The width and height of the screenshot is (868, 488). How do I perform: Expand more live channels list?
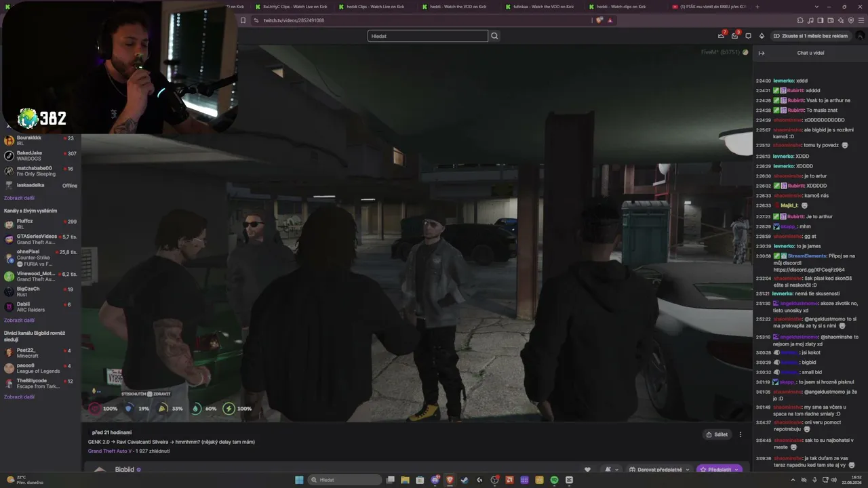click(19, 320)
